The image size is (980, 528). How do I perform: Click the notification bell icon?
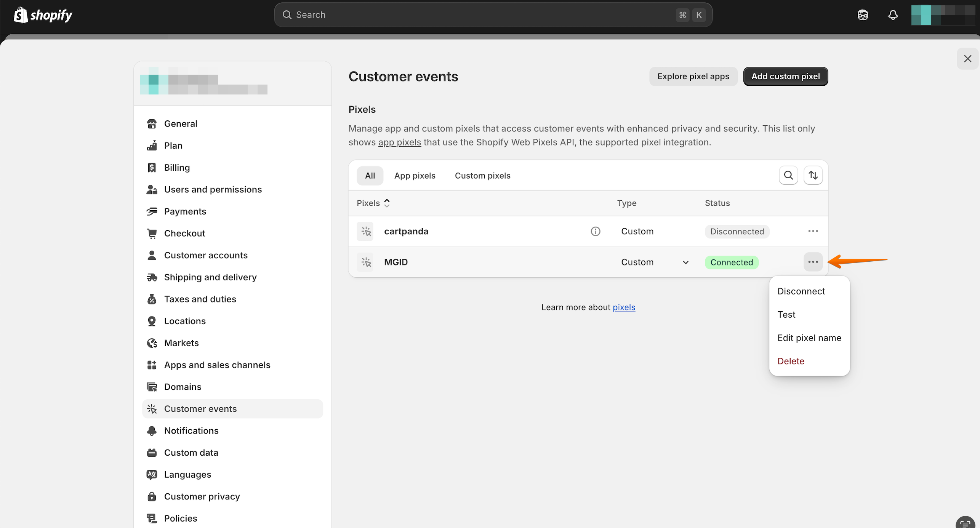[x=893, y=15]
